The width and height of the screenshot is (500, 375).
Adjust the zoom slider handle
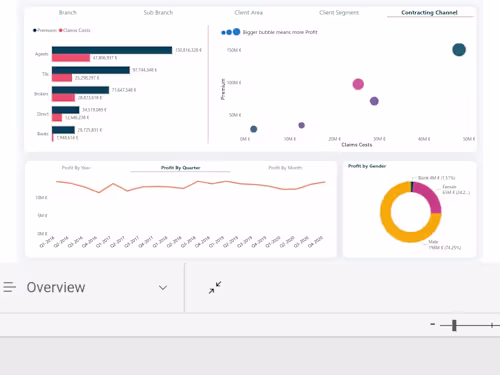(454, 325)
